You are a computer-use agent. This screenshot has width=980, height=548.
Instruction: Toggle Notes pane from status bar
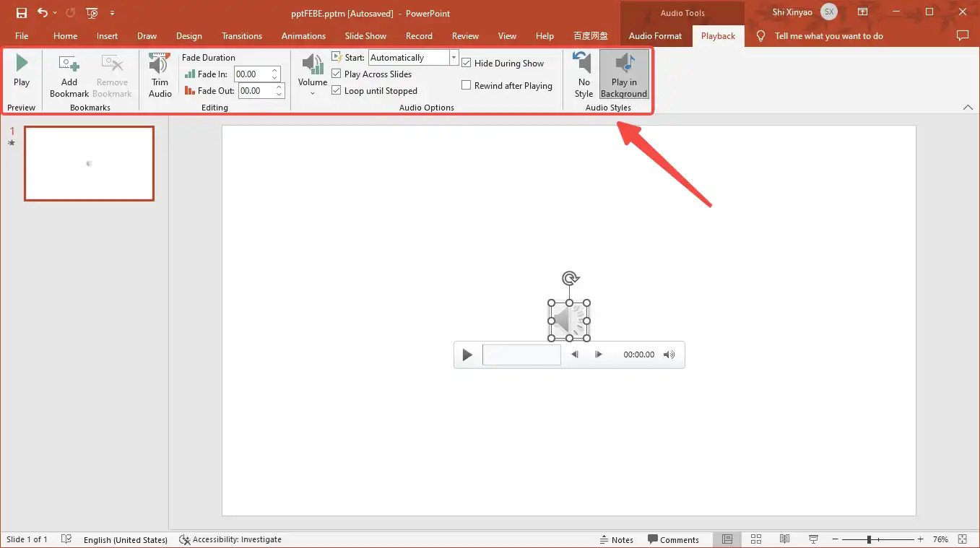(616, 540)
